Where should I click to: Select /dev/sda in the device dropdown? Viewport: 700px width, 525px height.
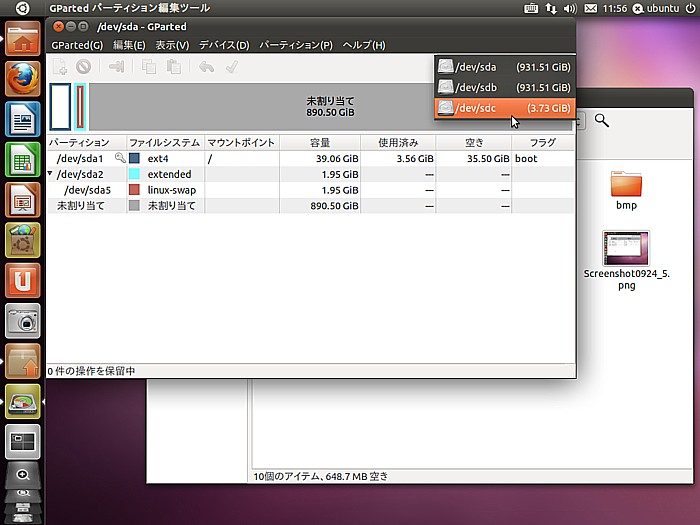coord(504,67)
